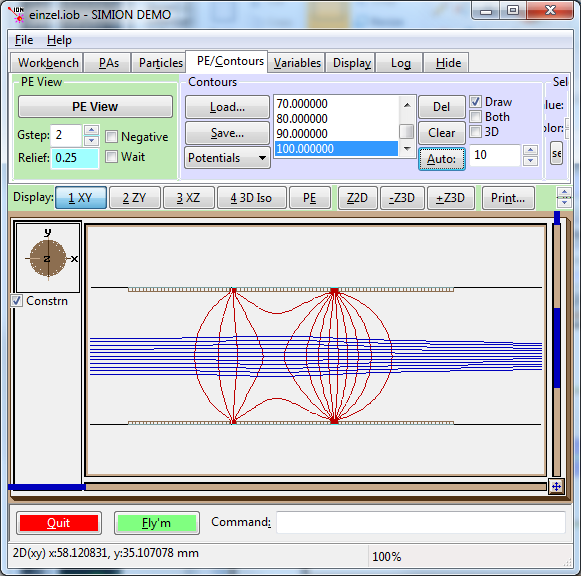Click the Auto count field showing 10
581x576 pixels.
[x=495, y=155]
